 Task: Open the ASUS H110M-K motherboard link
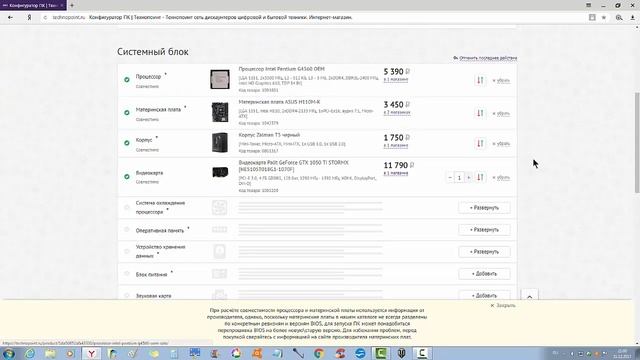pyautogui.click(x=279, y=102)
